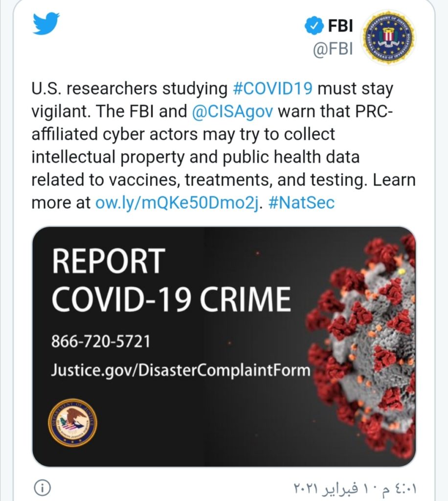Open the #NatSec hashtag
The image size is (448, 501).
tap(301, 203)
